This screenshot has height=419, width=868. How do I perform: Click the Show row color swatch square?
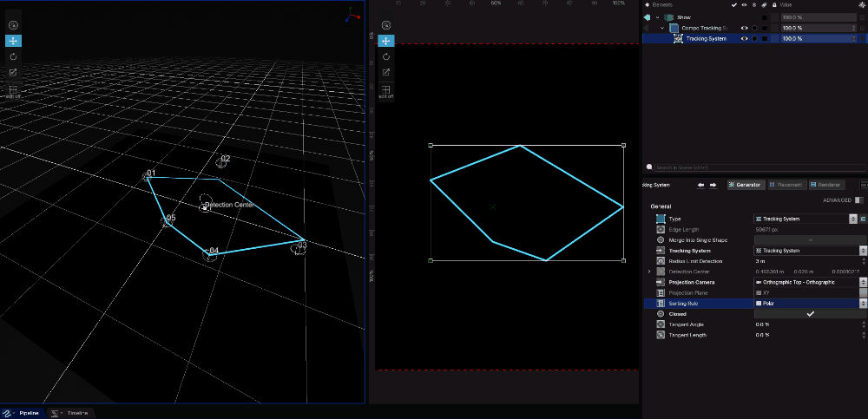[765, 17]
